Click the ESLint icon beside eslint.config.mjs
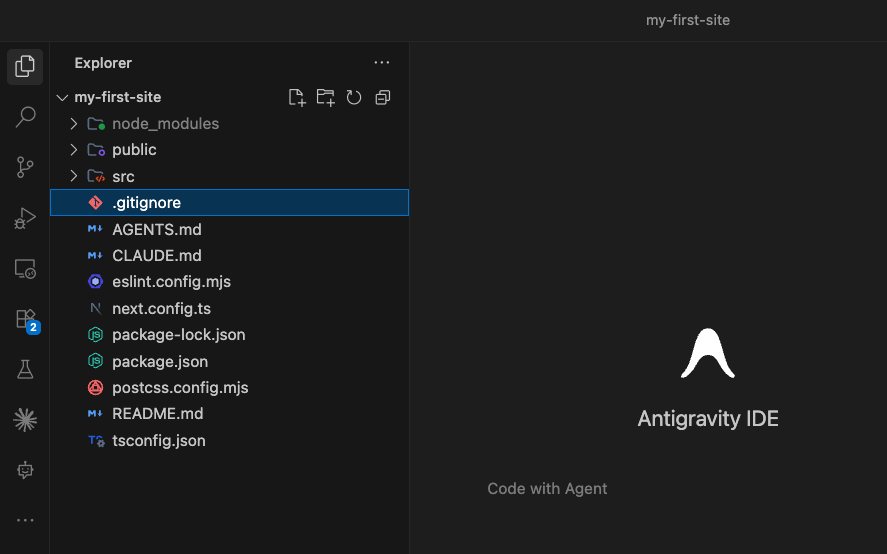 [96, 281]
